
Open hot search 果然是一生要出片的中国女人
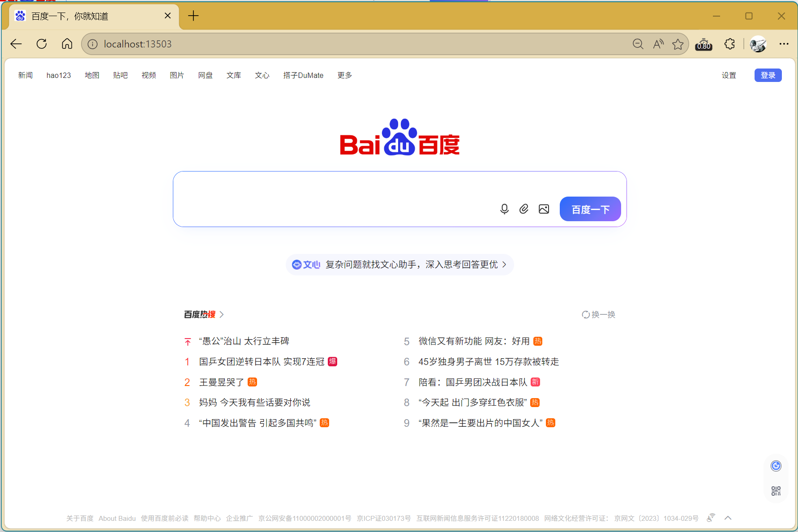[481, 423]
